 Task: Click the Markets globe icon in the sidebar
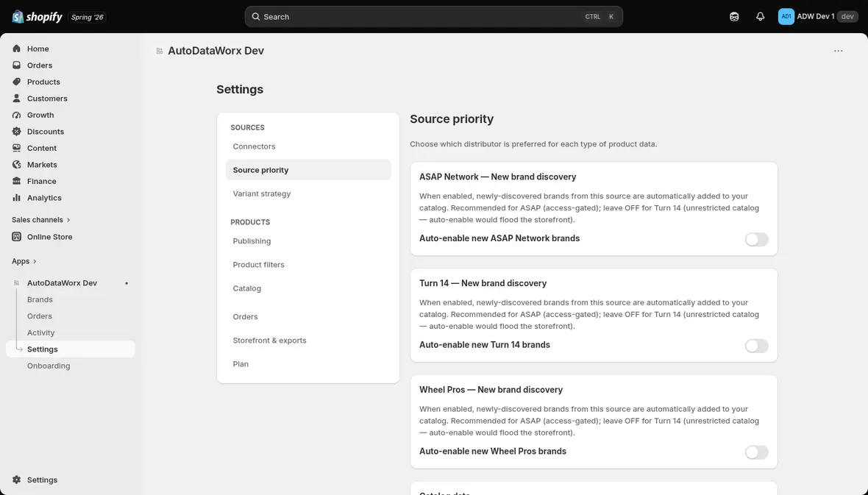[17, 165]
